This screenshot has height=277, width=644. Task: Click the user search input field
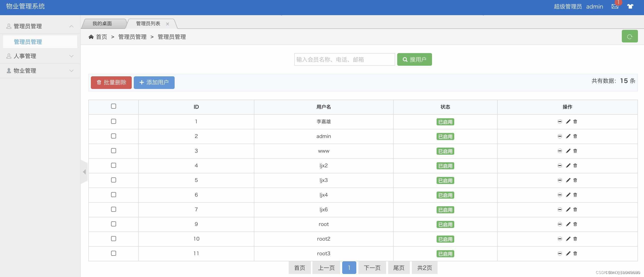(x=344, y=59)
